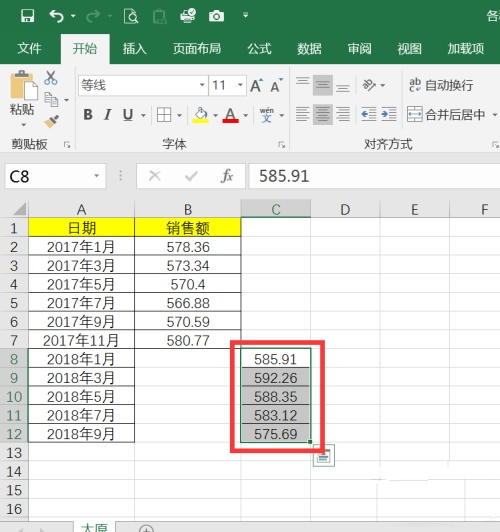Click the camera screenshot icon

pos(216,16)
